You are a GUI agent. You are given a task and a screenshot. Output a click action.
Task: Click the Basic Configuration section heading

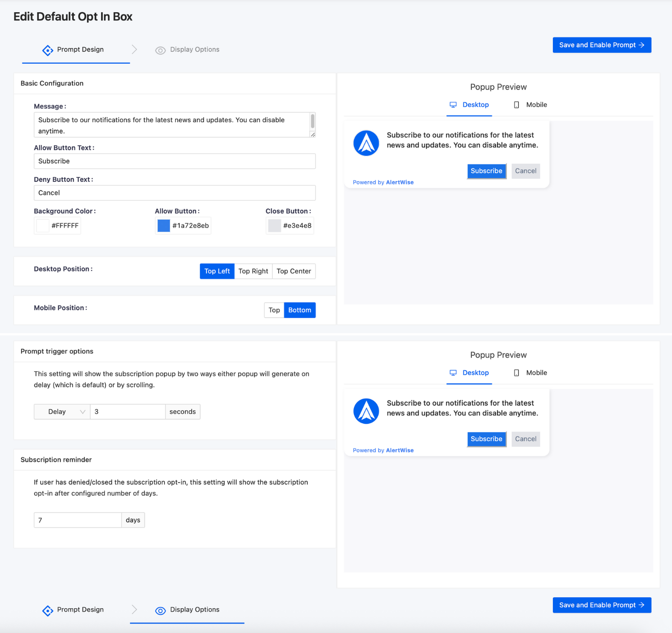(x=52, y=83)
